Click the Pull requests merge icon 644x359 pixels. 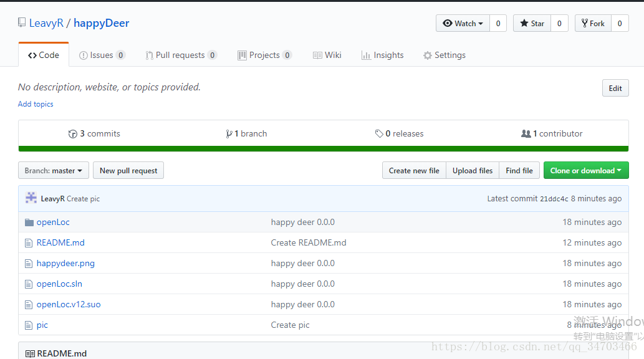149,55
